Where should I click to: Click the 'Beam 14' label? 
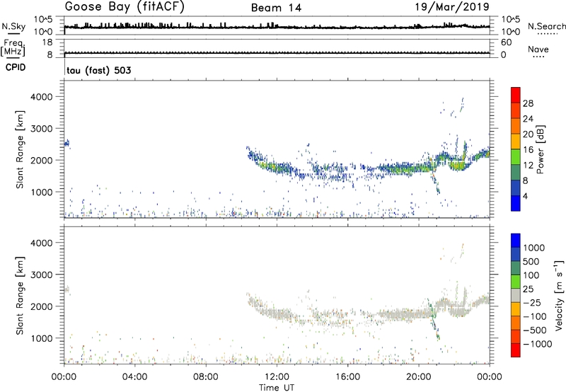276,8
